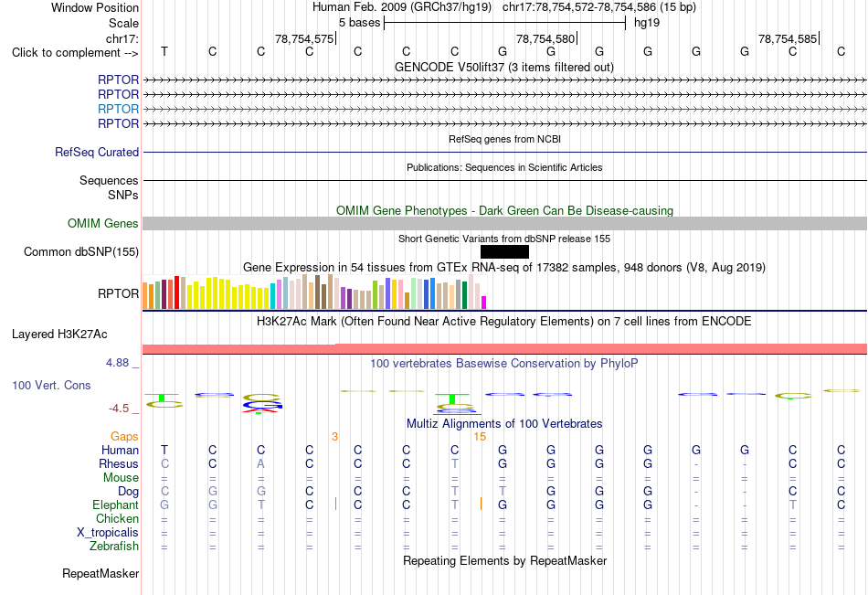Screen dimensions: 868x595
Task: Click the pink H3K27Ac signal bar
Action: pos(504,349)
